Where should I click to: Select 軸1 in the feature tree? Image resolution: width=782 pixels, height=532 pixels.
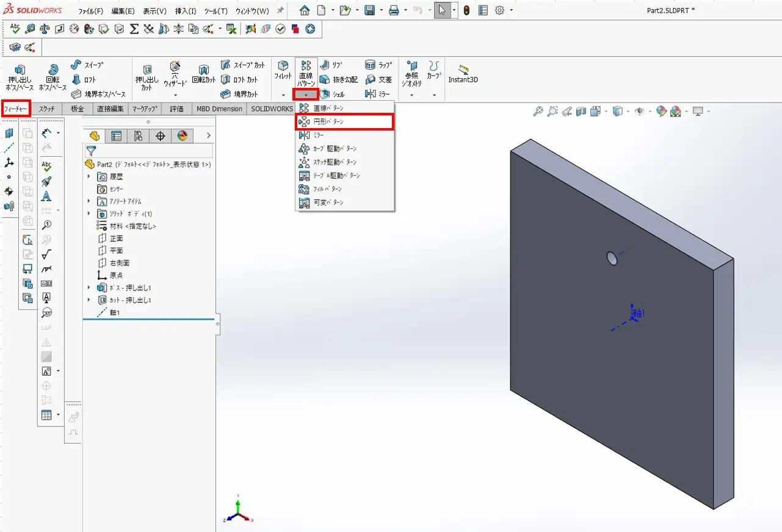(x=115, y=312)
